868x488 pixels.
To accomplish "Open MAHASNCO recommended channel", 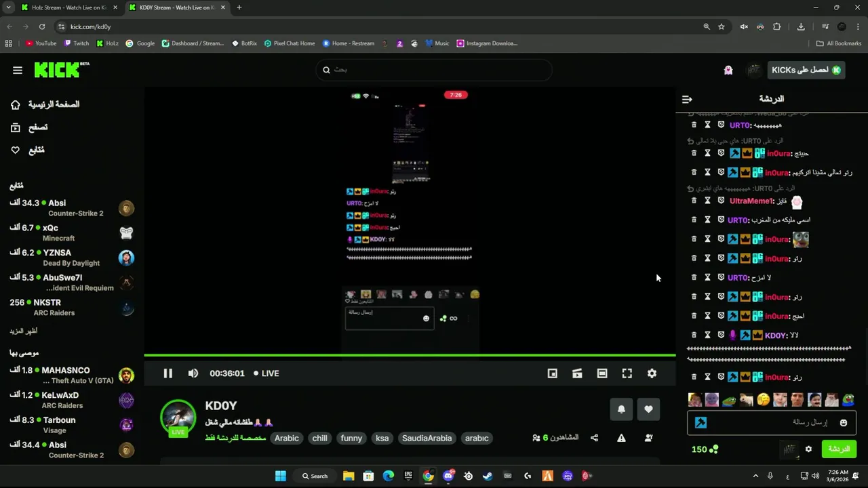I will pos(72,375).
